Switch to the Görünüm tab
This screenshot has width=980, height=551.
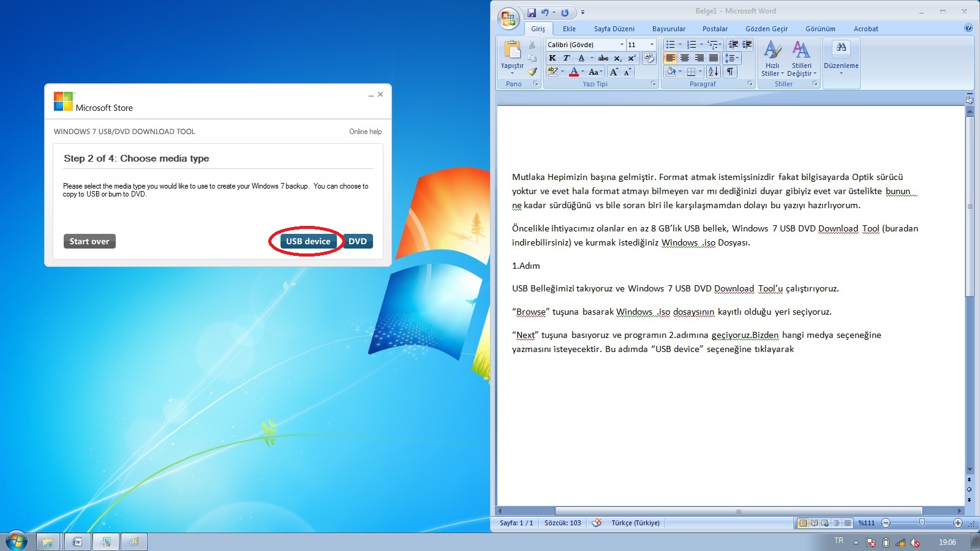tap(820, 29)
